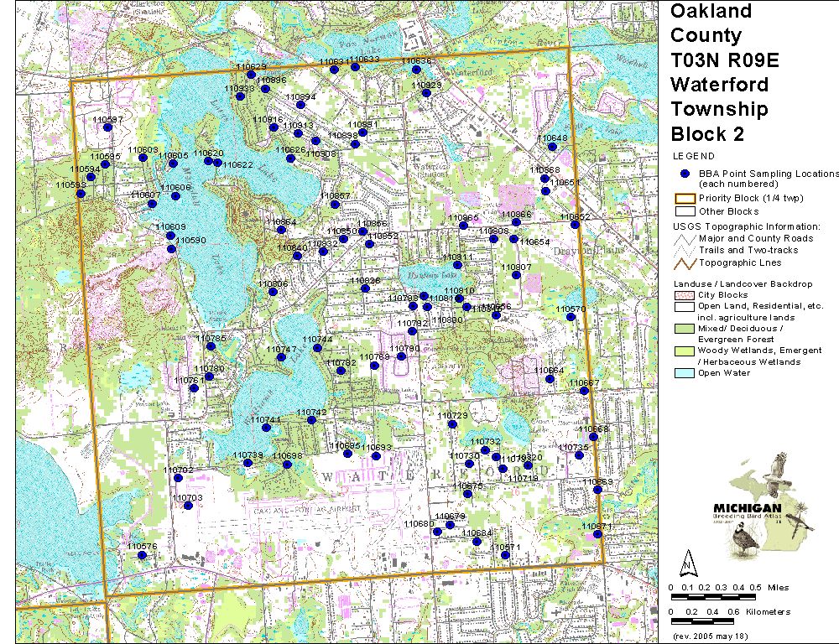The height and width of the screenshot is (644, 839).
Task: Click the BBA Point Sampling legend dot
Action: click(x=685, y=174)
